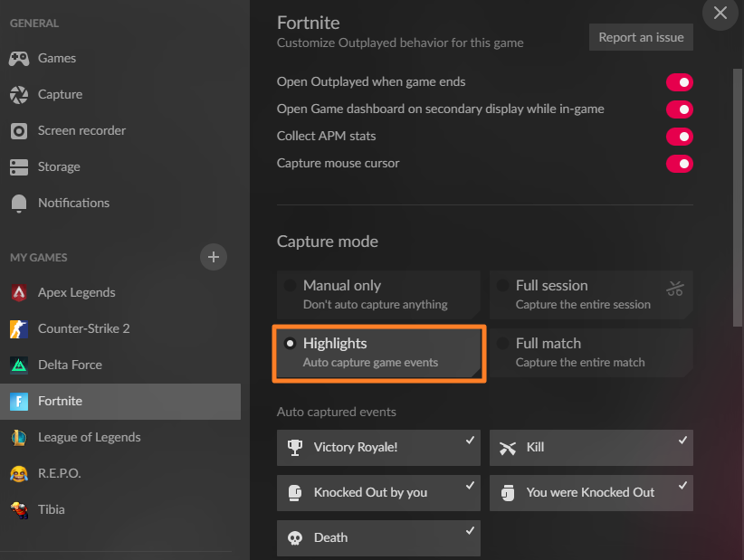This screenshot has height=560, width=744.
Task: Open the Screen recorder settings section
Action: (x=120, y=131)
